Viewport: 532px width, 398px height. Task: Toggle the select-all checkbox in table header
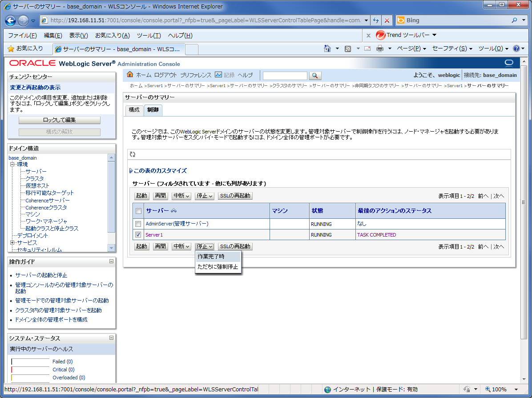138,211
